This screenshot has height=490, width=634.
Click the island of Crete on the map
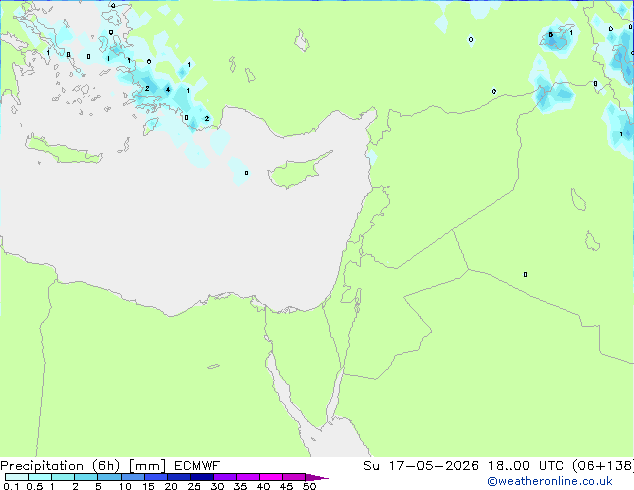[x=63, y=150]
